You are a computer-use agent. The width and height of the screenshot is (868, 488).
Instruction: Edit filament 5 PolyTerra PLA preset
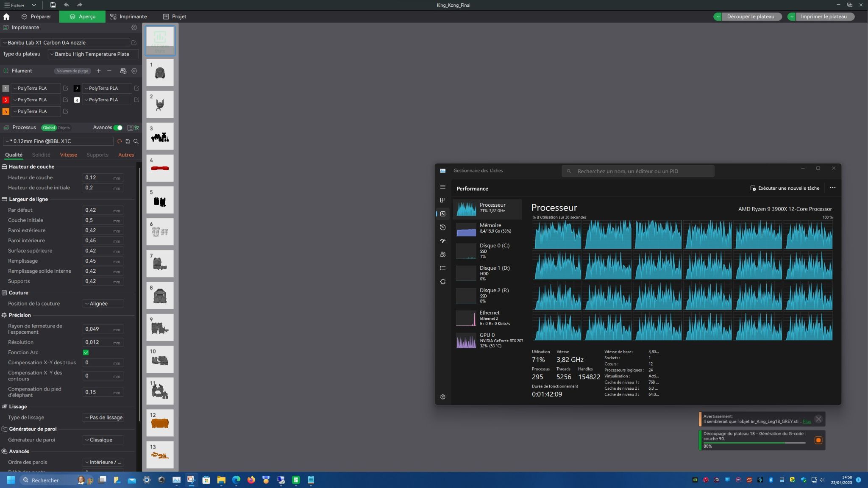65,111
